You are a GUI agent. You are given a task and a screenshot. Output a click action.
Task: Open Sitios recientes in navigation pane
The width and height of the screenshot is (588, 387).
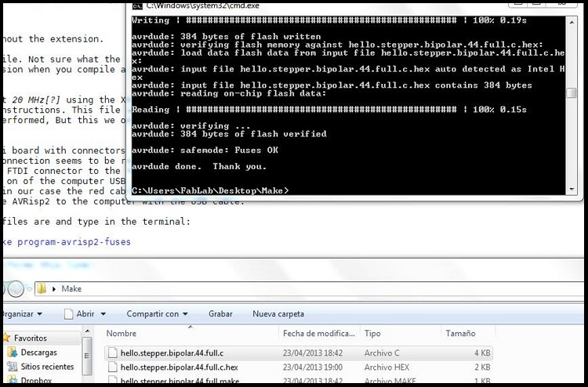(47, 367)
